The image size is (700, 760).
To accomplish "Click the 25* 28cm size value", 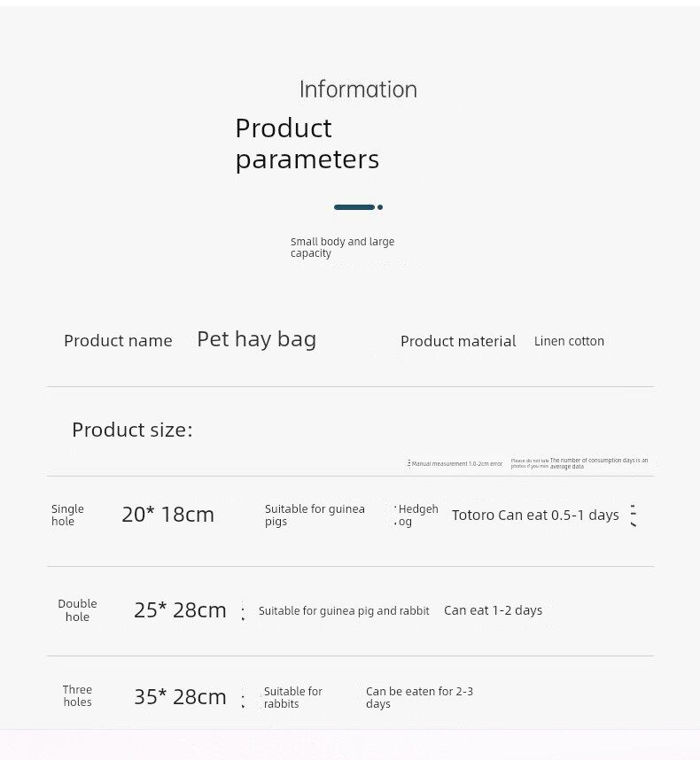I will (x=180, y=610).
